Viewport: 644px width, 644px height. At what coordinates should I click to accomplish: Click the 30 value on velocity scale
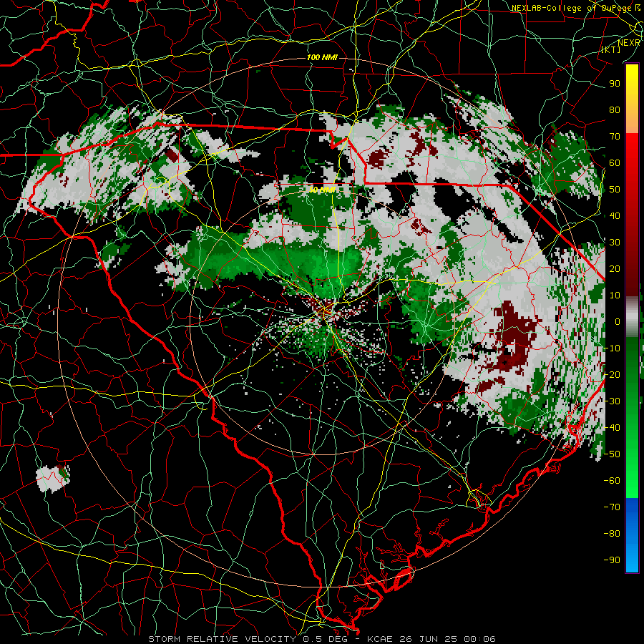pos(615,243)
